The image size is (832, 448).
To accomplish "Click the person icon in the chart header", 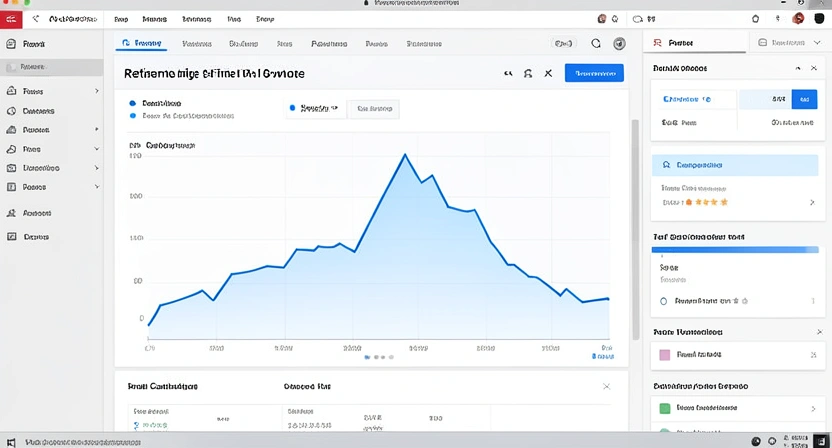I will pos(527,73).
